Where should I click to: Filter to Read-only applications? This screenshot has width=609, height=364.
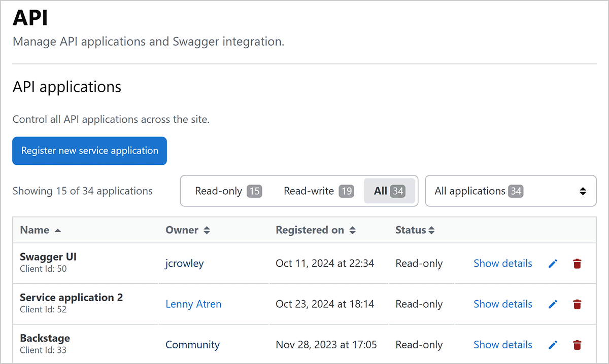[228, 191]
